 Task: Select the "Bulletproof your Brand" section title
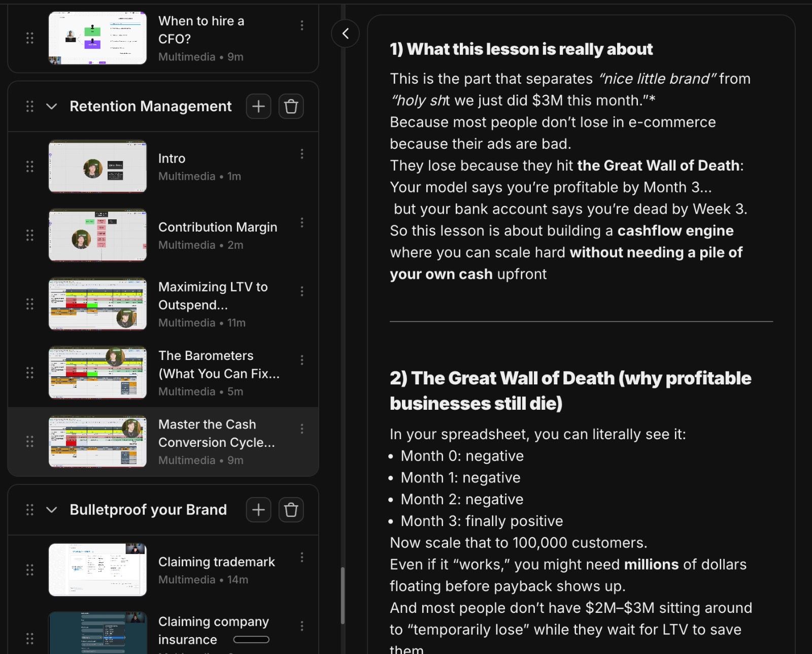[x=148, y=509]
